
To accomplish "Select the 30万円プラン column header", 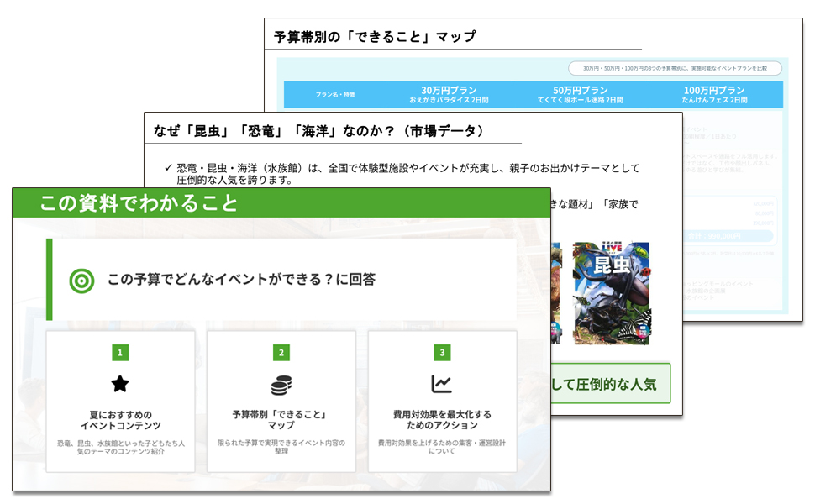I will point(449,95).
